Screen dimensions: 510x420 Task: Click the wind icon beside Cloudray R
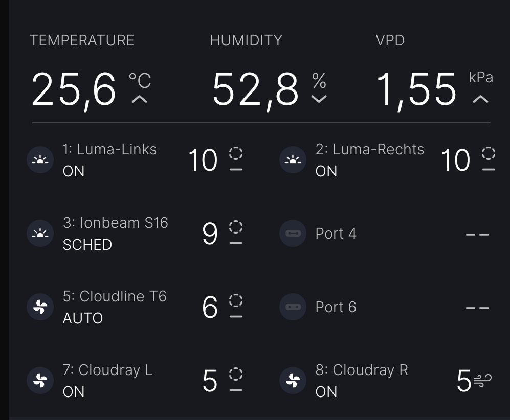(x=483, y=381)
